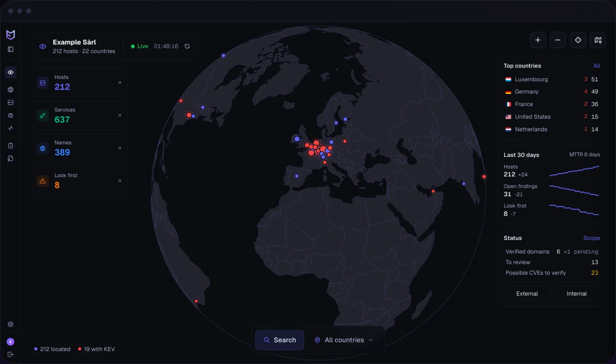Open the clipboard checklist sidebar icon
616x364 pixels.
(x=11, y=146)
